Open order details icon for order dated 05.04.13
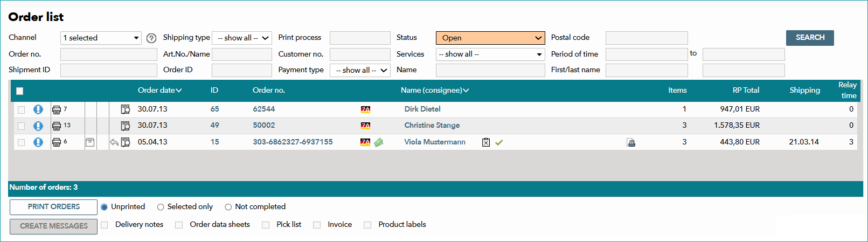 tap(126, 142)
